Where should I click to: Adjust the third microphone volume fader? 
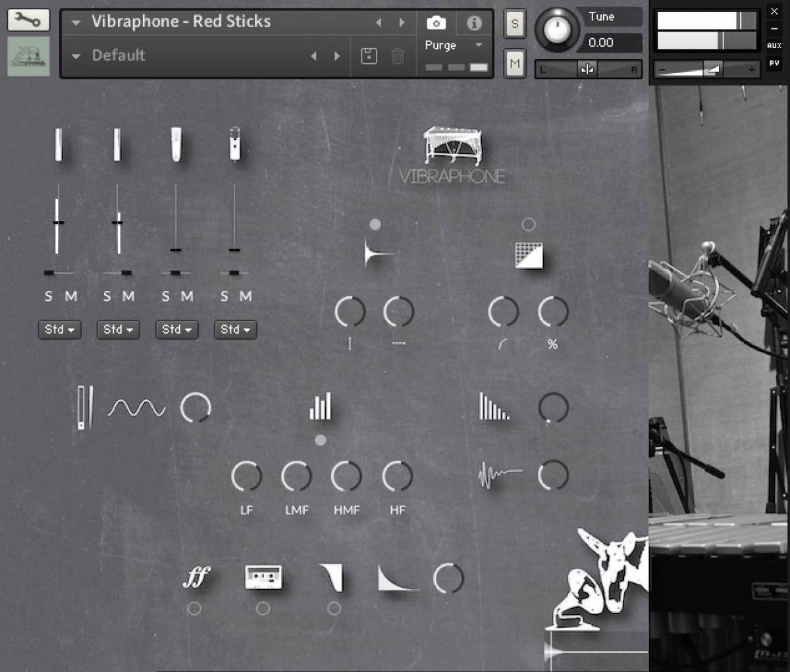[175, 250]
